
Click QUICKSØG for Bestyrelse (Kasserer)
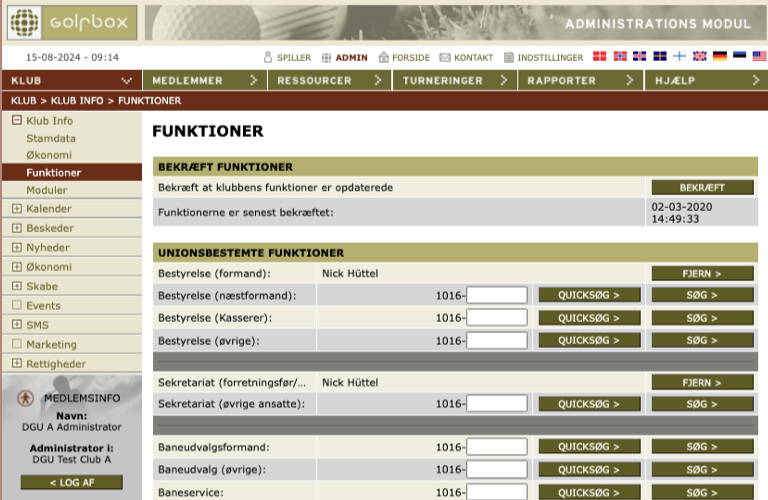click(589, 318)
